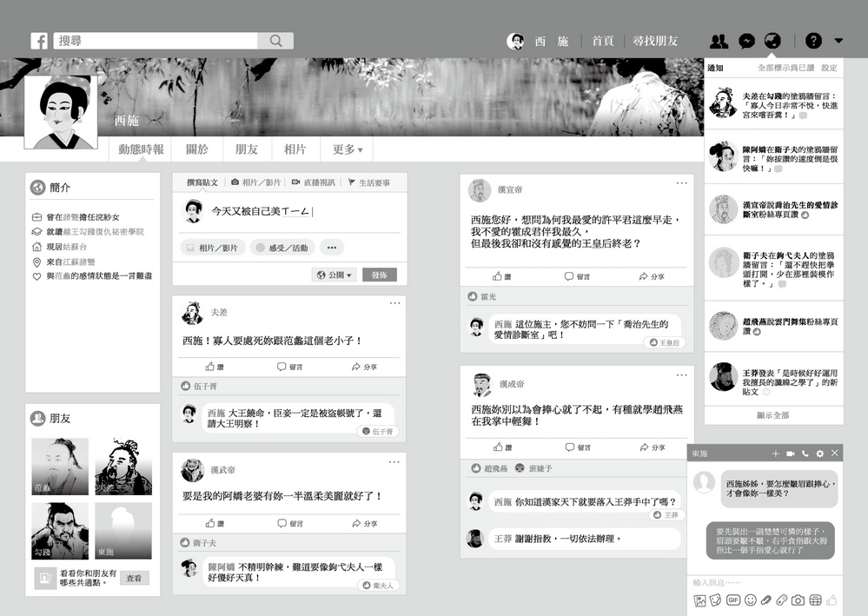Click 全部標示為已讀 link

click(785, 68)
